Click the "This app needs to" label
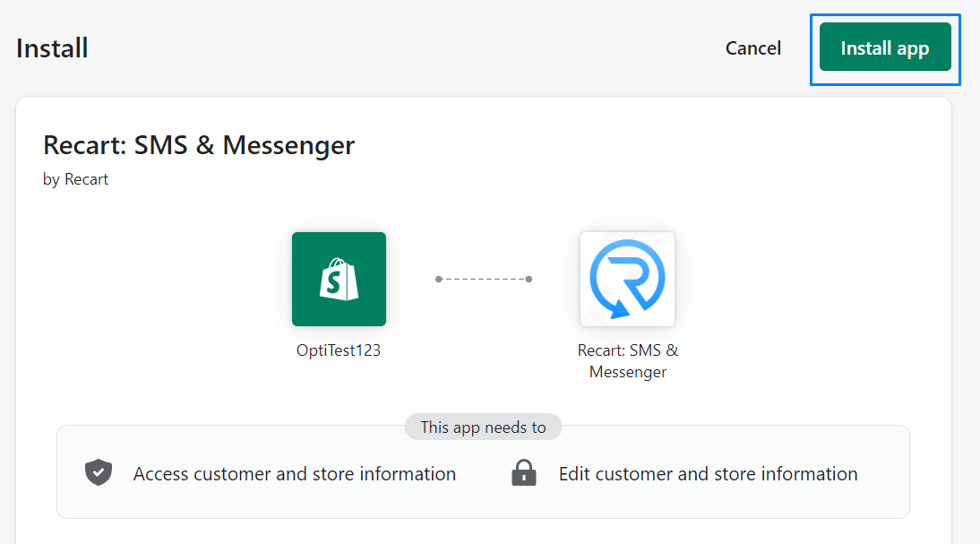The height and width of the screenshot is (544, 980). 483,427
